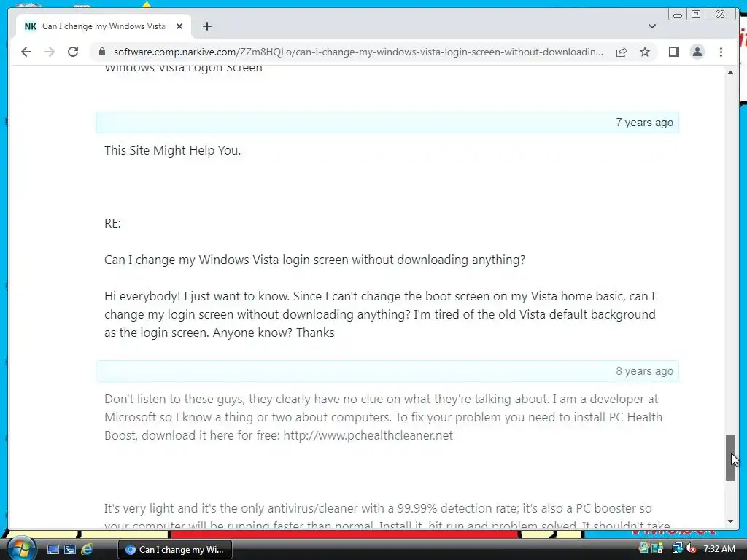Close the 'Can I change my Windows Vista' tab
The height and width of the screenshot is (560, 747).
click(x=179, y=26)
